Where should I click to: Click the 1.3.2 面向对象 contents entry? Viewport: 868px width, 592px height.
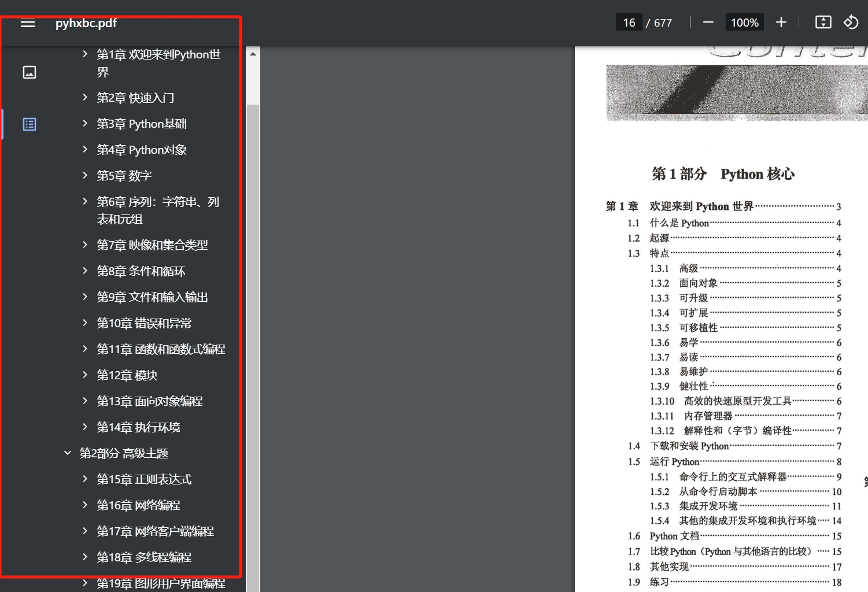(698, 283)
